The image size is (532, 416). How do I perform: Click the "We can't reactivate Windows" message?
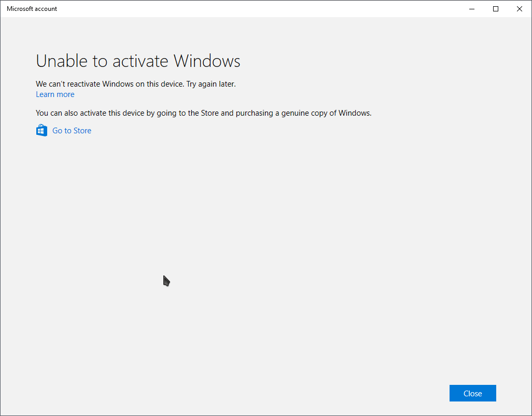pos(136,84)
